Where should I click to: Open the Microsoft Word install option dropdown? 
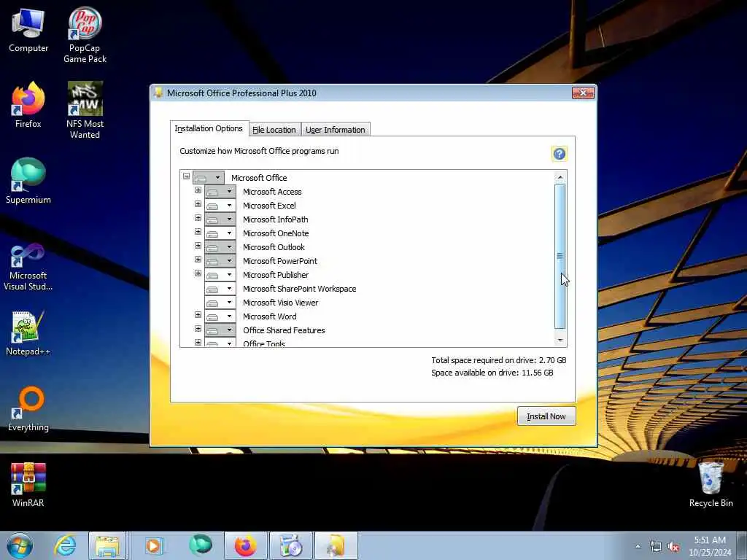coord(220,316)
